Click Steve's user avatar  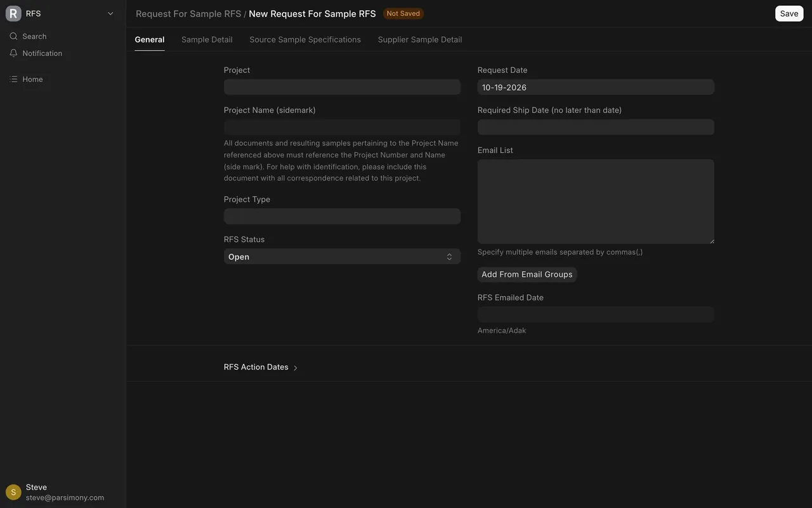coord(13,492)
